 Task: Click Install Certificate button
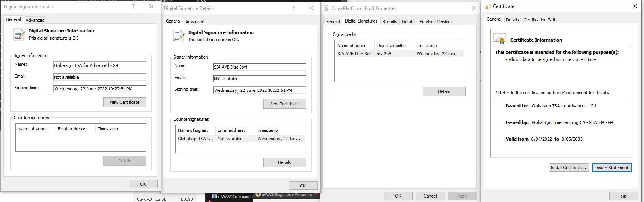coord(569,168)
